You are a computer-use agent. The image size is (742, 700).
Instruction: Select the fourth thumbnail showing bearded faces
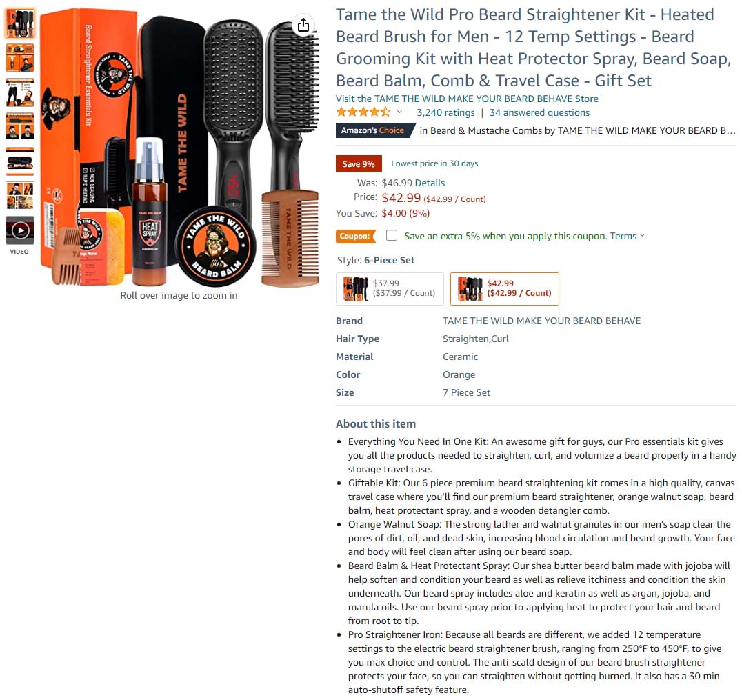(20, 127)
